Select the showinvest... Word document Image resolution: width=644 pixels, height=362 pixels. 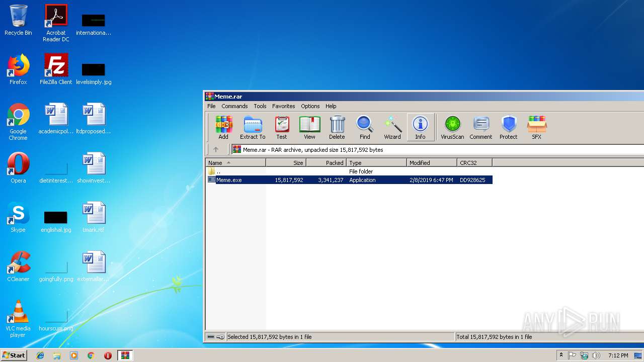[x=94, y=168]
